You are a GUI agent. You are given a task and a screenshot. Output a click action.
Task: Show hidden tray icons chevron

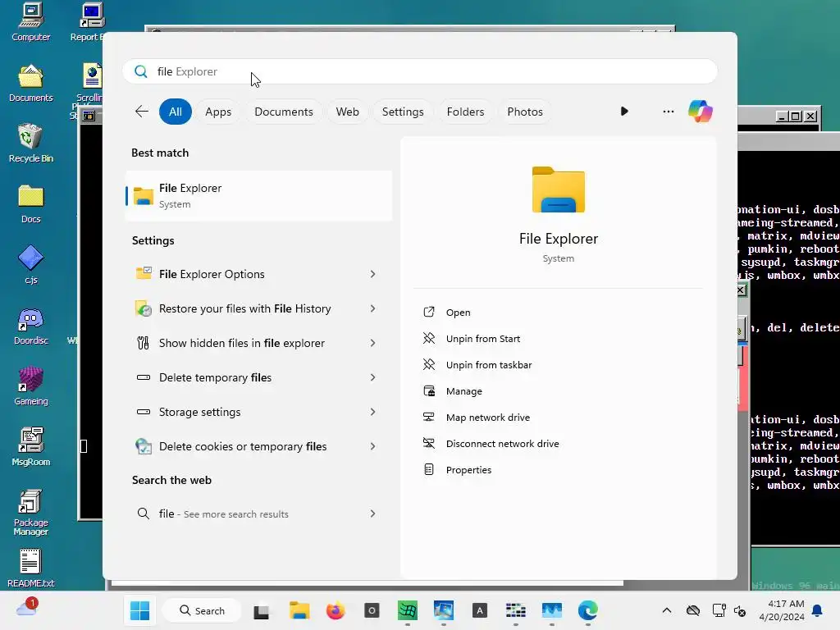click(666, 610)
